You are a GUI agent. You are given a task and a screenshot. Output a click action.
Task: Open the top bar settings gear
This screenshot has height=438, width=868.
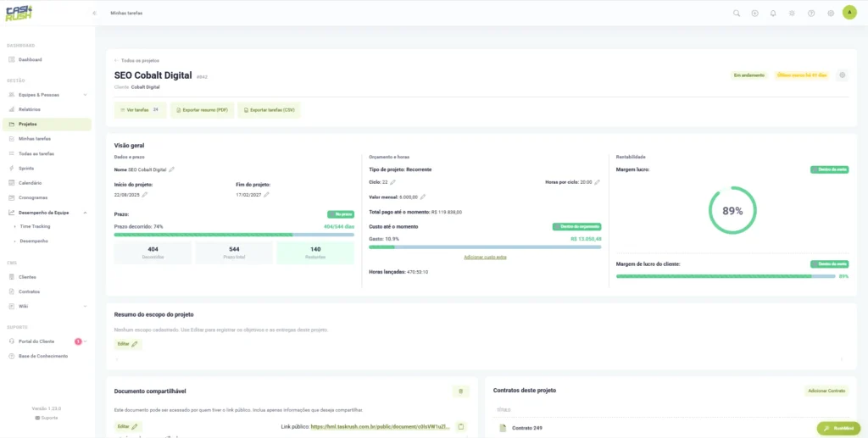831,14
